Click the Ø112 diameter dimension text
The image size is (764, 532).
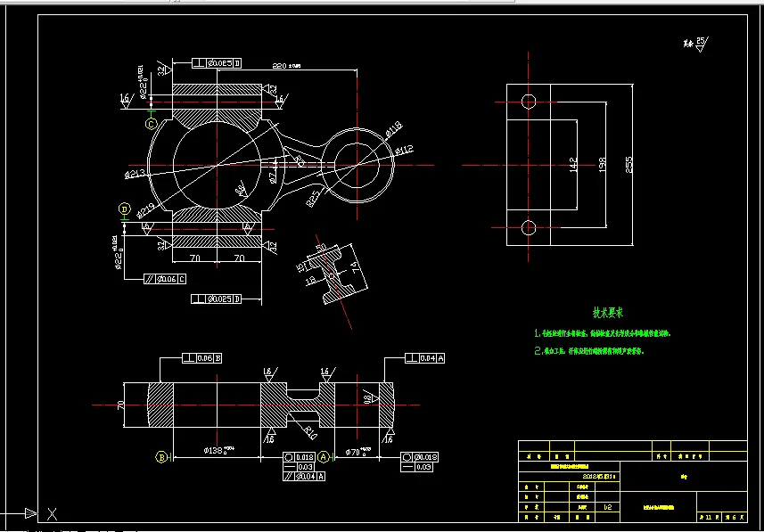point(404,150)
